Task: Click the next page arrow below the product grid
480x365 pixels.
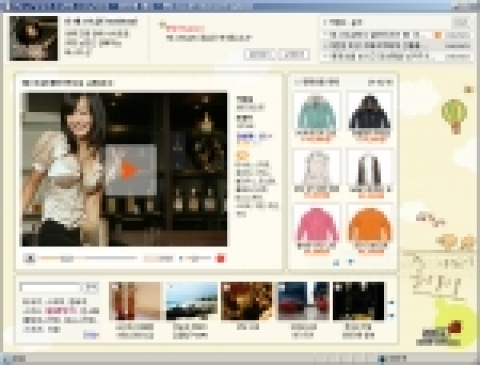Action: point(350,262)
